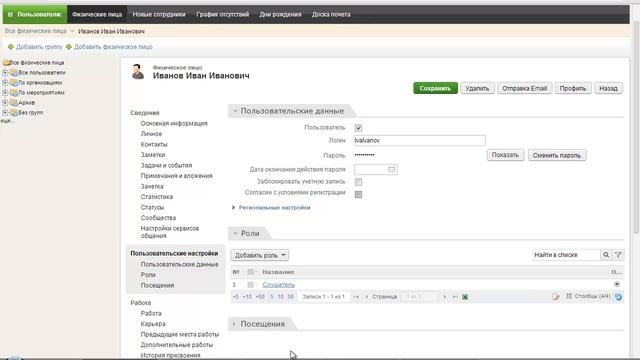
Task: Set page size to 50 in roles pager
Action: point(291,297)
